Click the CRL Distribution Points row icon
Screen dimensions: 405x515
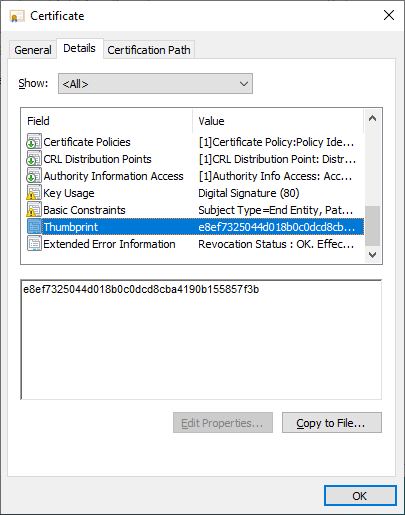coord(34,159)
